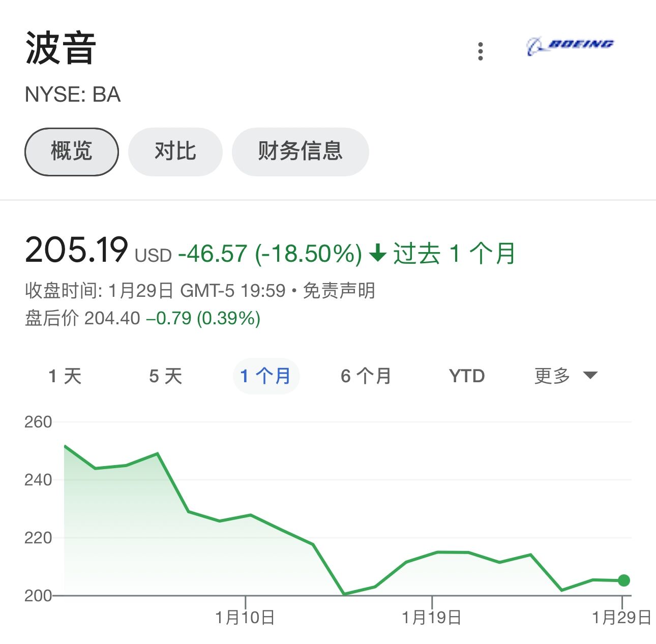The height and width of the screenshot is (644, 656).
Task: Click the 1月19日 marker on chart axis
Action: 432,617
